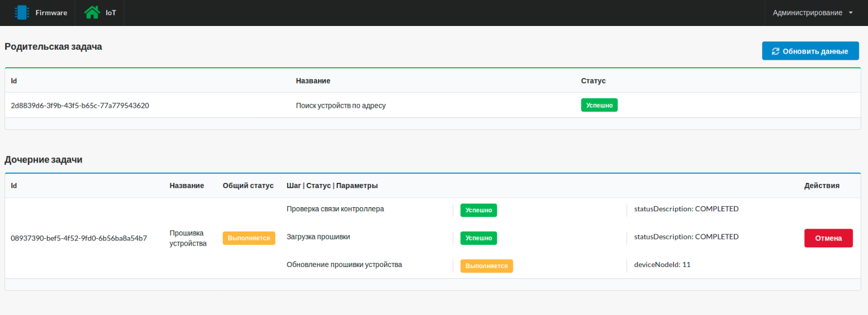Click the Прошивка устройства task name
The width and height of the screenshot is (868, 315).
[188, 238]
